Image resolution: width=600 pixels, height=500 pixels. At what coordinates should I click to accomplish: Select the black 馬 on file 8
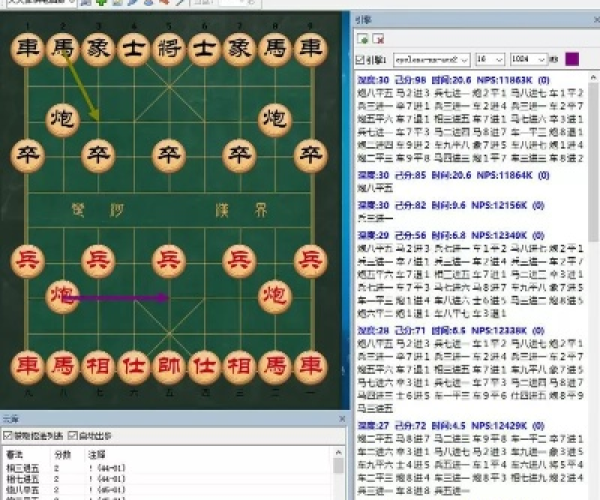(275, 49)
